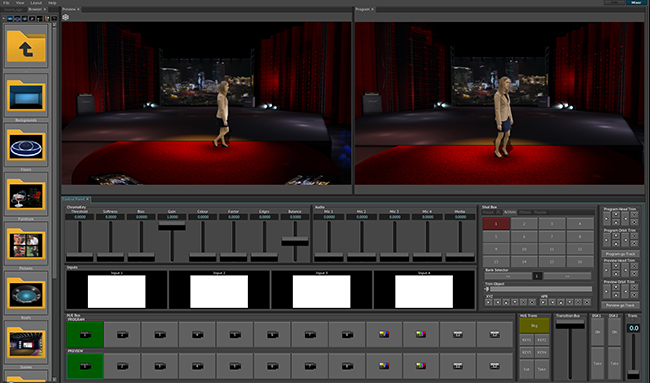Screen dimensions: 650x383
Task: Open the Backgrounds folder in browser
Action: coord(26,96)
